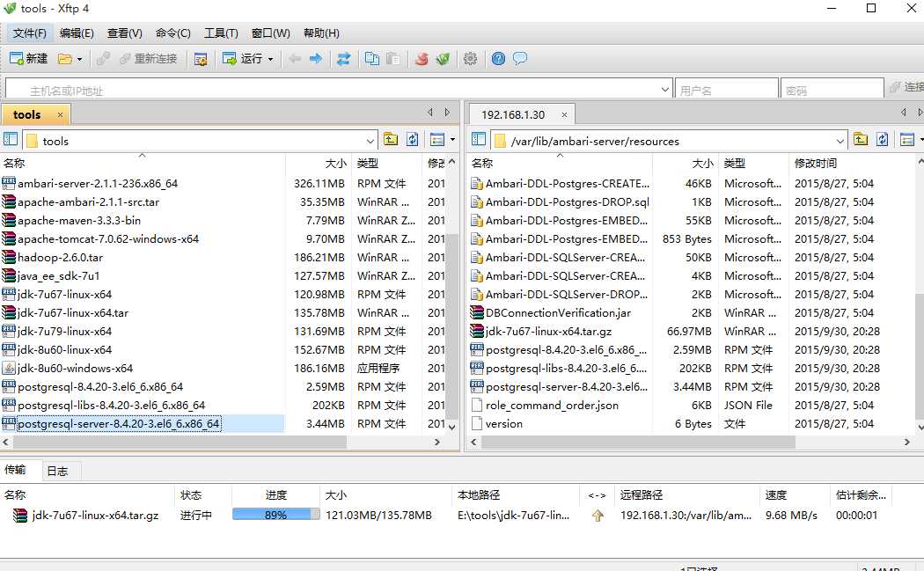This screenshot has width=924, height=571.
Task: Toggle the remote pane tree view icon
Action: [479, 140]
